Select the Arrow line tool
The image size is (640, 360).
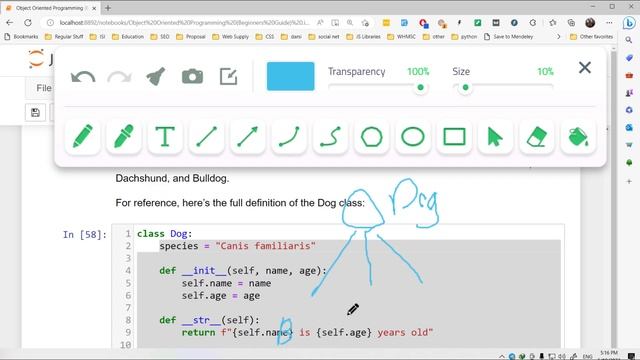(248, 137)
